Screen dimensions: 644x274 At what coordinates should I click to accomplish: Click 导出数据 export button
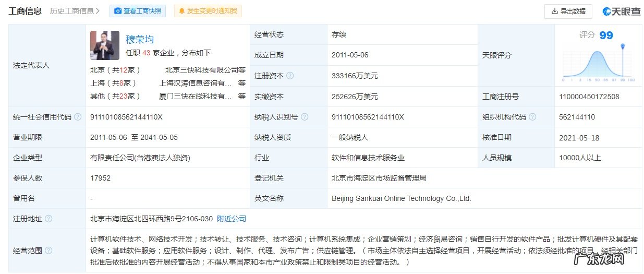[x=568, y=11]
